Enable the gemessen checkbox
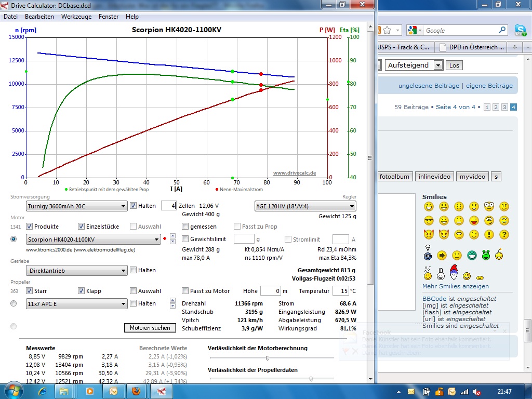Viewport: 532px width, 399px height. pos(185,227)
